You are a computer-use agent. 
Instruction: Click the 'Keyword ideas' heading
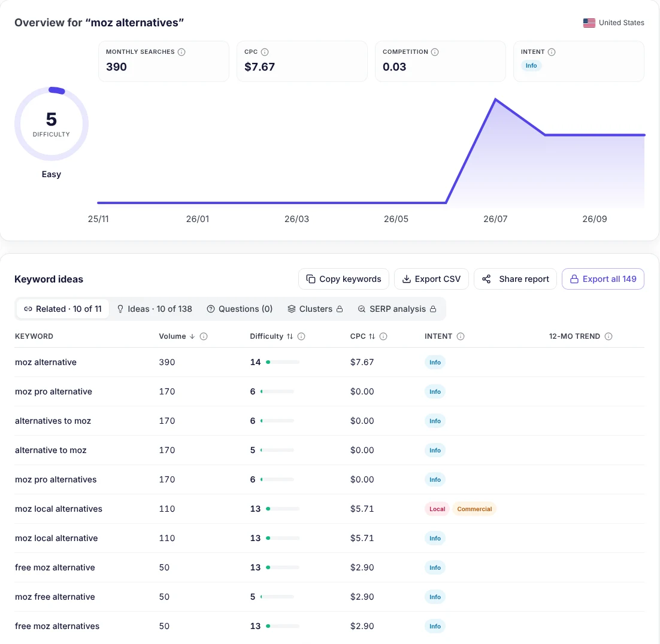(49, 279)
